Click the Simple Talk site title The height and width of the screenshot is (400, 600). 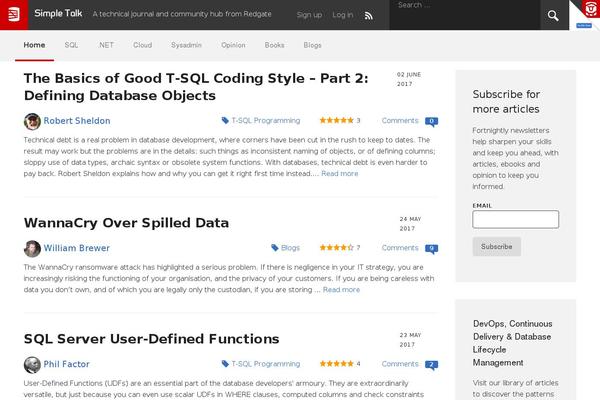[x=58, y=13]
